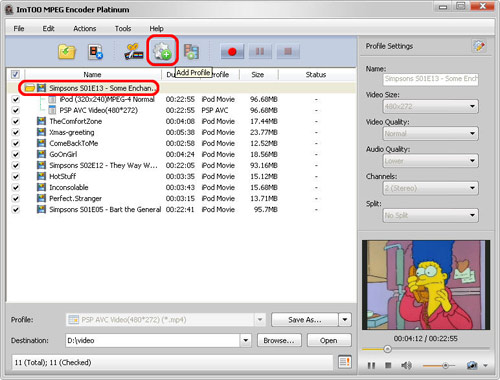This screenshot has width=500, height=380.
Task: Uncheck the Xmas-greeting checkbox
Action: 16,132
